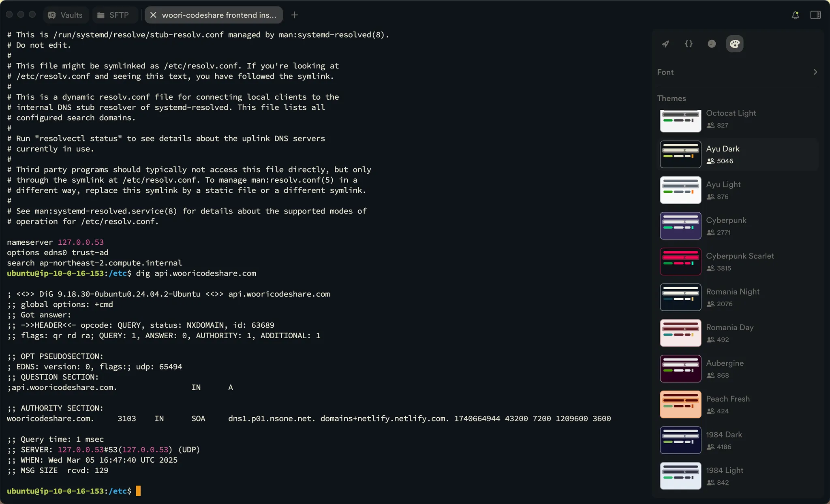Choose the Peach Fresh theme swatch
This screenshot has width=830, height=504.
click(x=680, y=404)
